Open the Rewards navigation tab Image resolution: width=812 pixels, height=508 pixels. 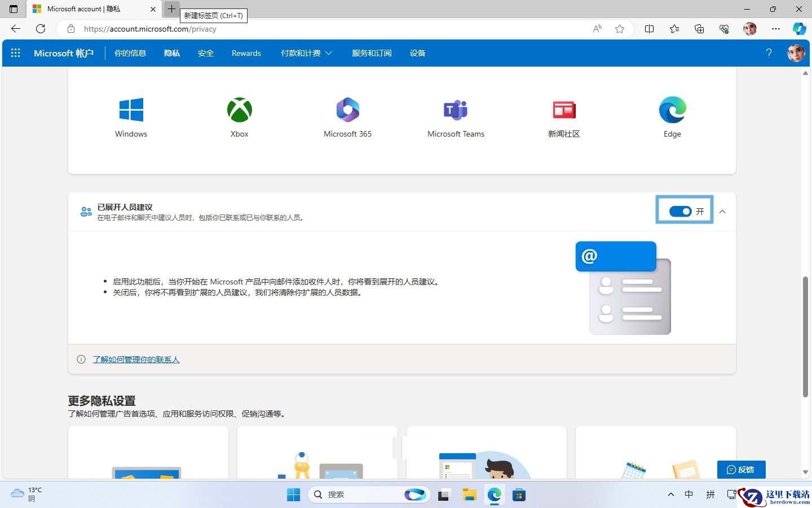tap(246, 53)
